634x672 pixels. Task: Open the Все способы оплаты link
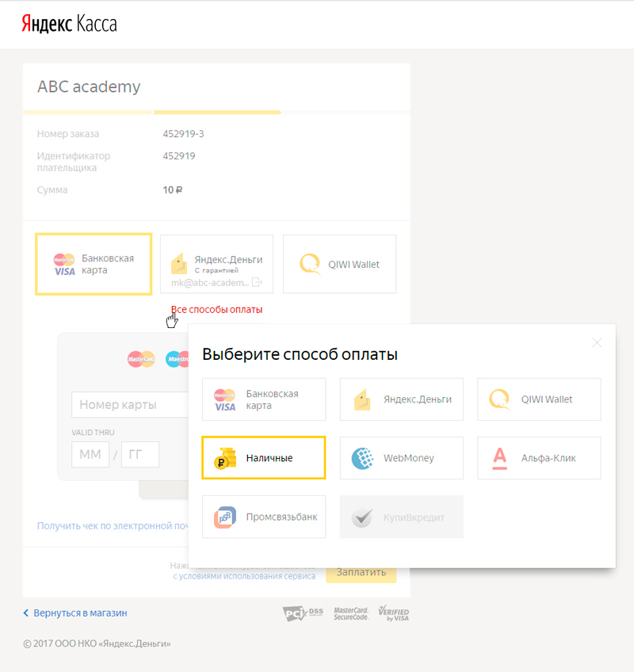216,309
